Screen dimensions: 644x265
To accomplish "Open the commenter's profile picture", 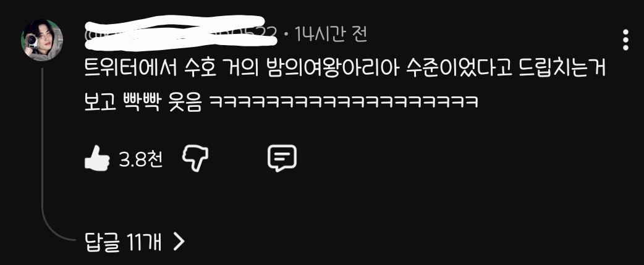I will click(42, 40).
